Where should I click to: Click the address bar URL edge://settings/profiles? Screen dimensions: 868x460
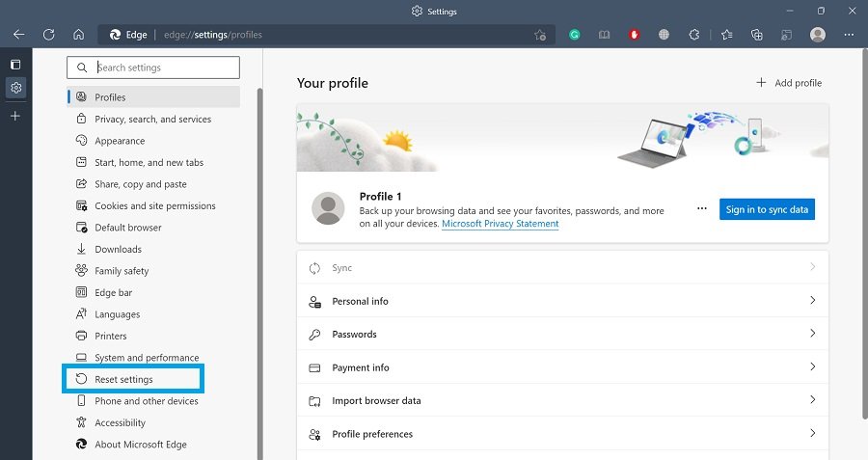coord(212,35)
